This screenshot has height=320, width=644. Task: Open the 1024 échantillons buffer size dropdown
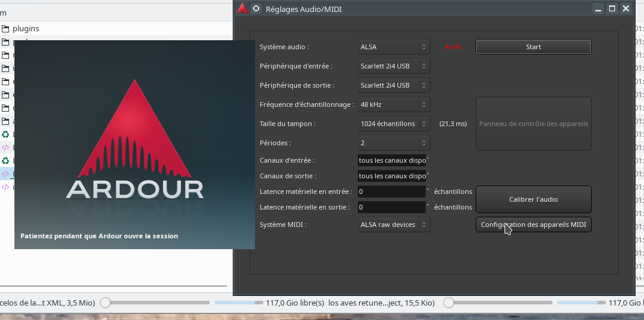394,124
